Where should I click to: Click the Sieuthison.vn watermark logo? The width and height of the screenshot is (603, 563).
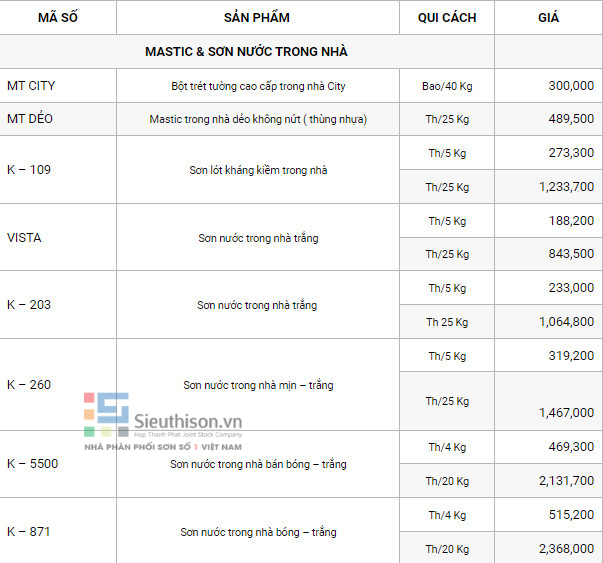(x=163, y=421)
